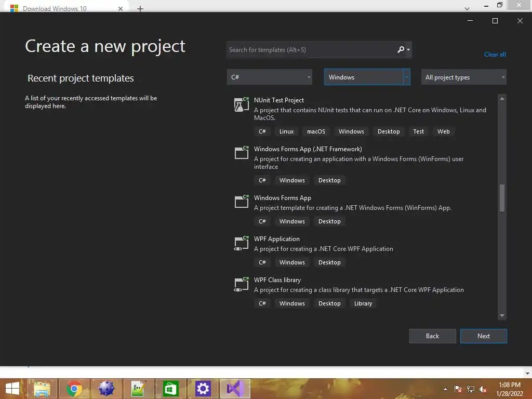Maximize the Create a new project dialog
Viewport: 532px width, 399px height.
495,21
